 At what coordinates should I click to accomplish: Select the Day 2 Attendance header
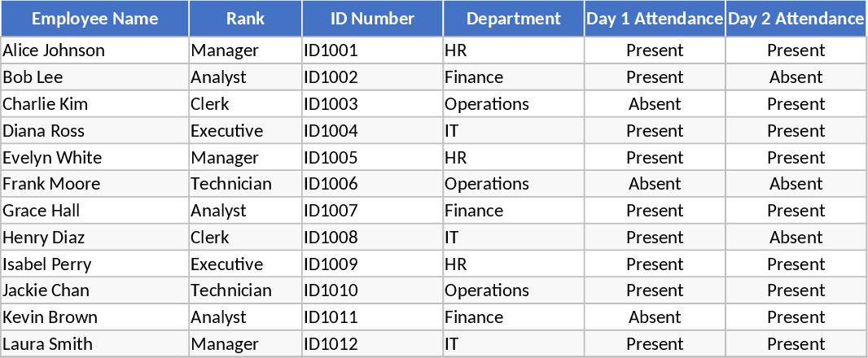tap(796, 19)
